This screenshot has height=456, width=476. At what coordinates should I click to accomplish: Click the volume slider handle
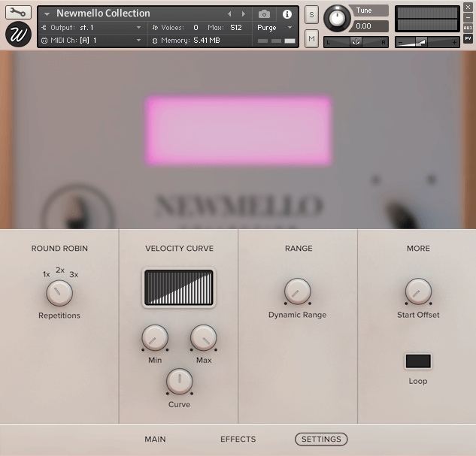click(421, 42)
